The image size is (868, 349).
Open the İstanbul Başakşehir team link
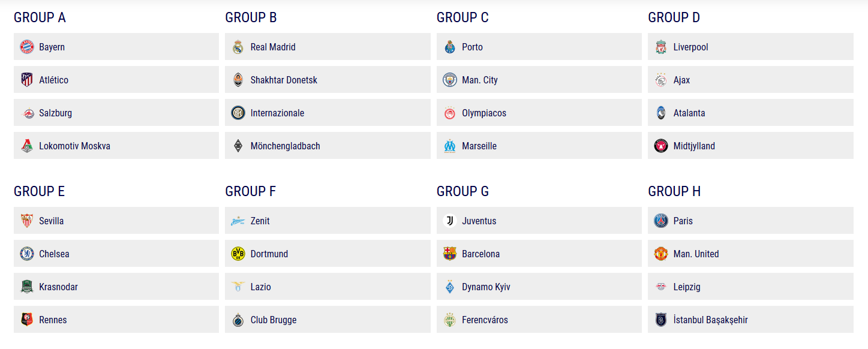point(750,320)
